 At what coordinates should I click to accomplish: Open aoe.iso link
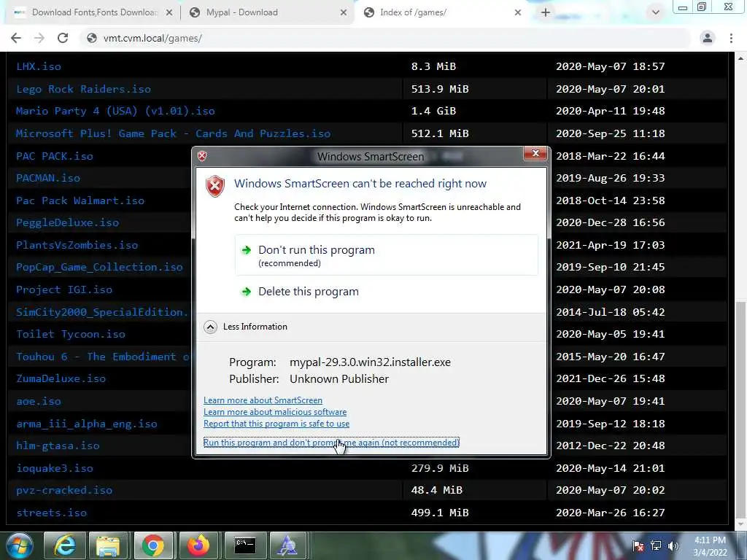coord(39,402)
